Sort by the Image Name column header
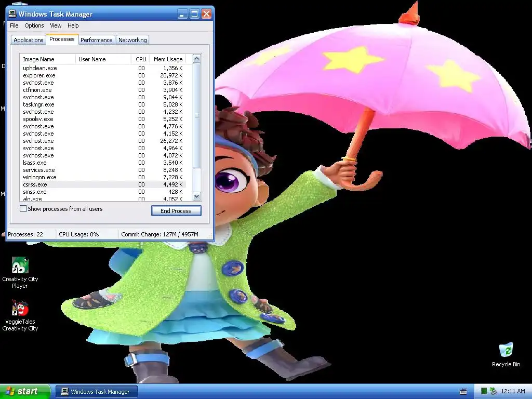The image size is (532, 399). tap(47, 59)
